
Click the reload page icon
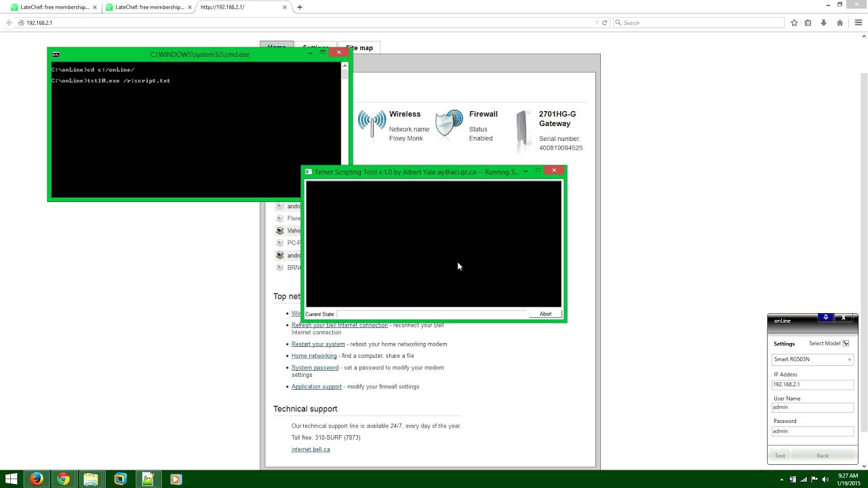(x=604, y=22)
